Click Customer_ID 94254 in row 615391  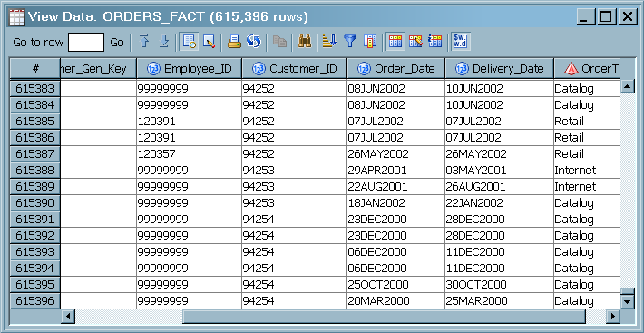[x=295, y=220]
